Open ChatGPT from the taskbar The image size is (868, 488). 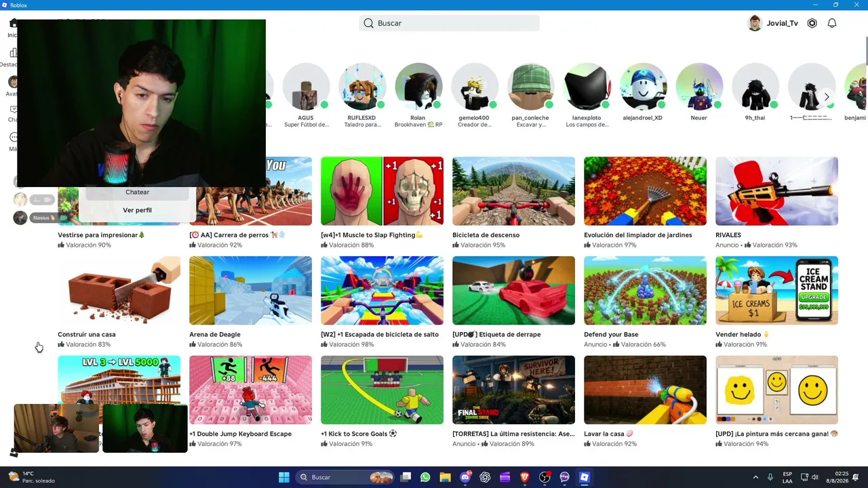(x=485, y=477)
